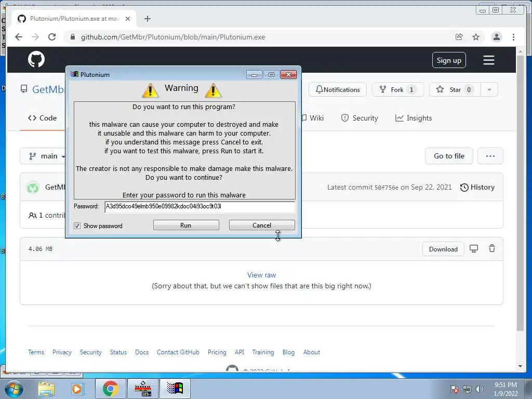Click the Sign up button
Screen dimensions: 532x399
point(449,60)
